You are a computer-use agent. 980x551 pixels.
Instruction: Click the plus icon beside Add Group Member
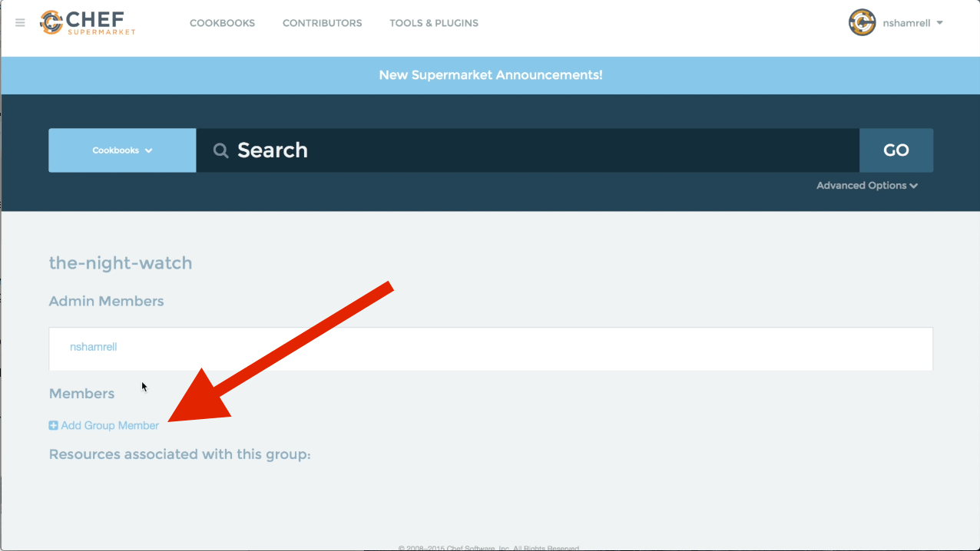[x=54, y=425]
